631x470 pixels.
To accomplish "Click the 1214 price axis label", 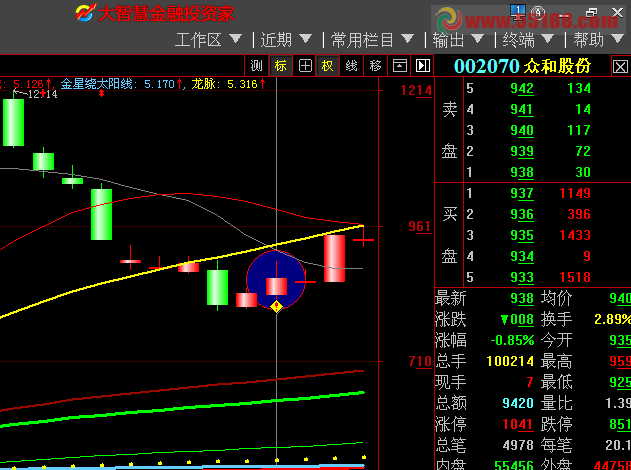I will (x=416, y=90).
